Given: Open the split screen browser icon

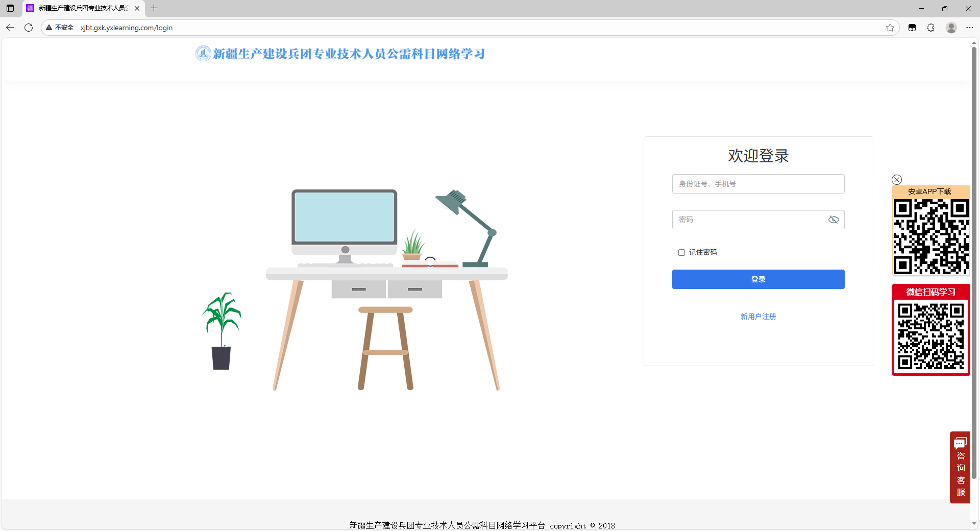Looking at the screenshot, I should 912,28.
